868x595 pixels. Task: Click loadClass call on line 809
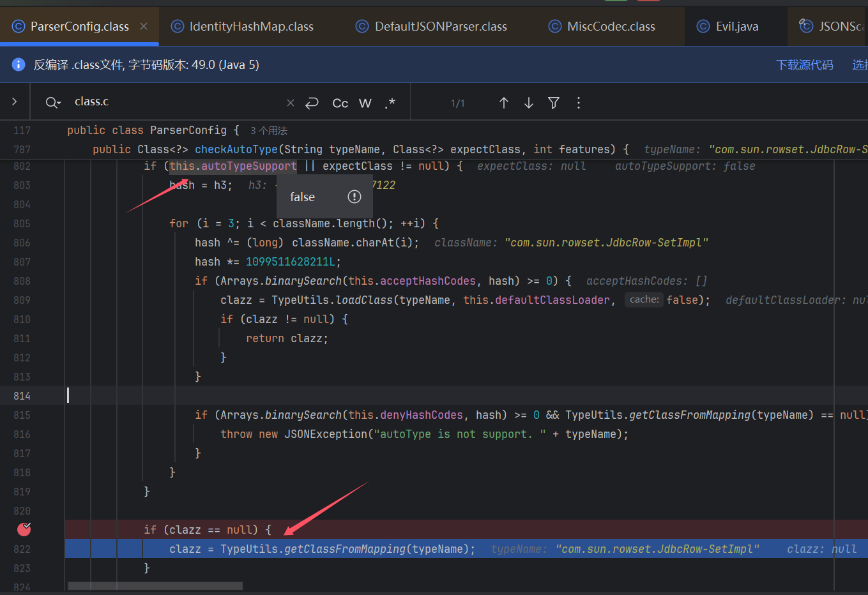(364, 300)
